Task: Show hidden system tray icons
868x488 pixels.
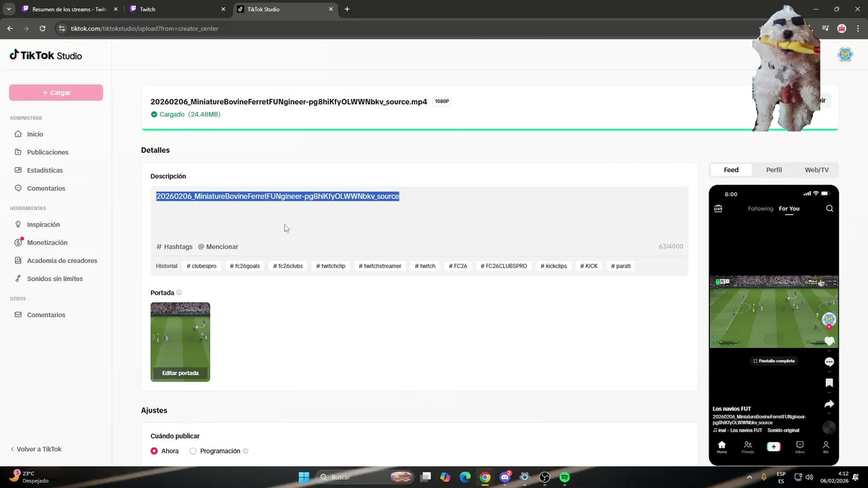Action: [749, 477]
